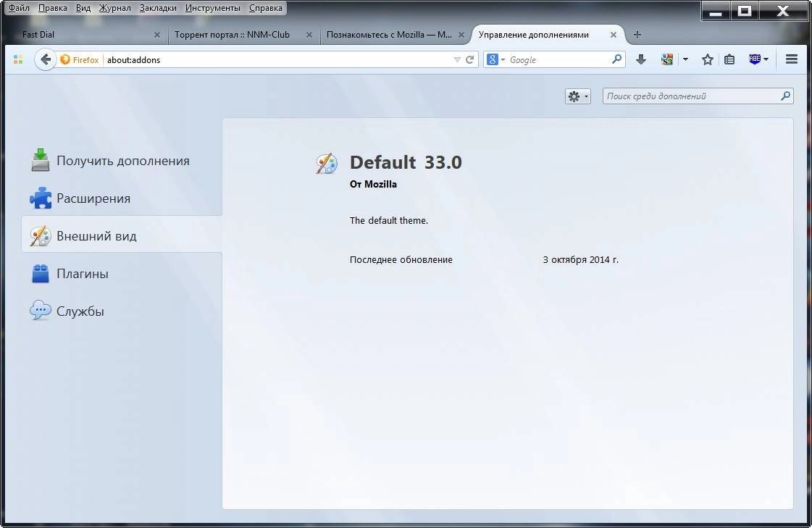The height and width of the screenshot is (528, 812).
Task: Select the Внешний вид category
Action: coord(122,235)
